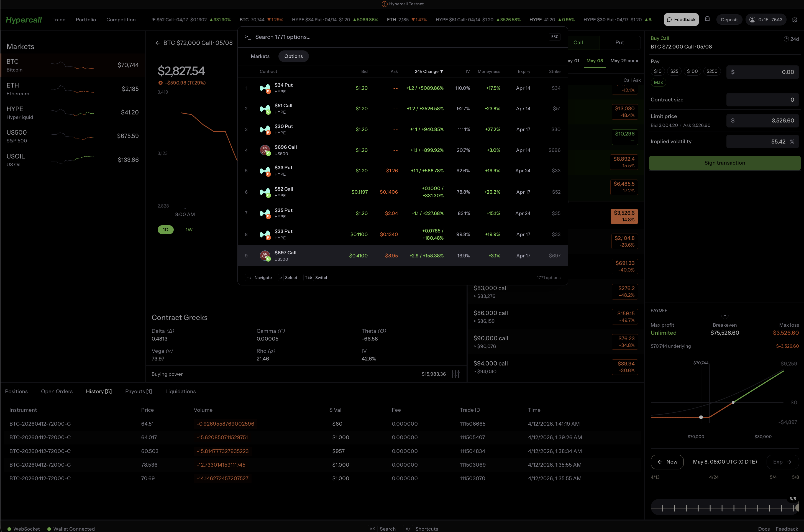The width and height of the screenshot is (804, 532).
Task: Click the Sign transaction button
Action: tap(724, 163)
